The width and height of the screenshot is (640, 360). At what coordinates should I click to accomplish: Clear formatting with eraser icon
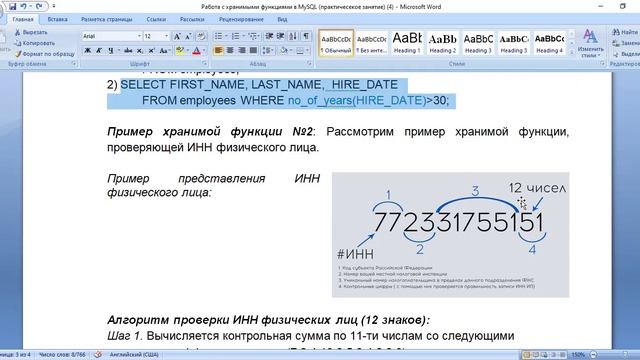(201, 36)
